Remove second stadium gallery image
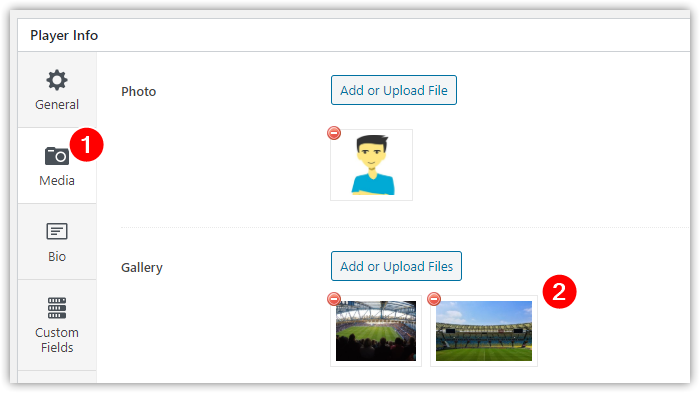The height and width of the screenshot is (393, 700). pos(434,299)
